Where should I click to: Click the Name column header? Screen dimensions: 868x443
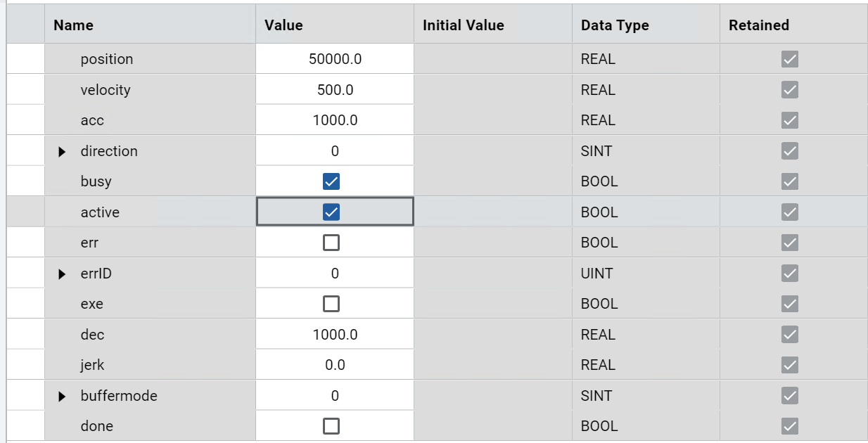pyautogui.click(x=74, y=25)
